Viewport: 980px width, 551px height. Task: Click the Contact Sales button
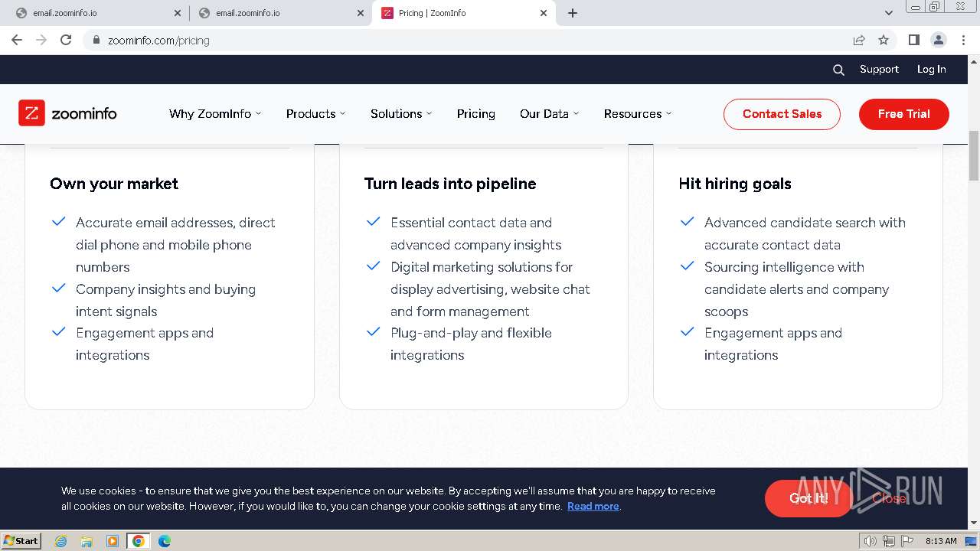(x=782, y=114)
